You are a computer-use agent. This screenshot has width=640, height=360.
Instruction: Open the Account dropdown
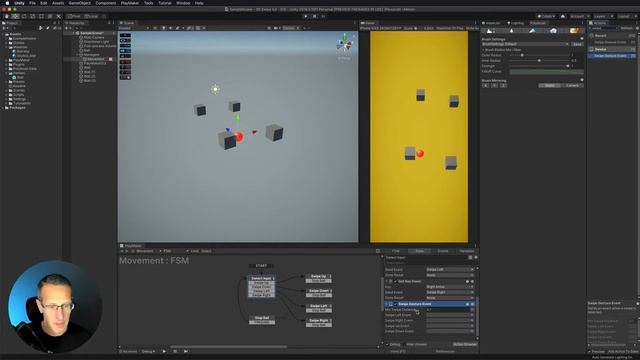tap(579, 16)
